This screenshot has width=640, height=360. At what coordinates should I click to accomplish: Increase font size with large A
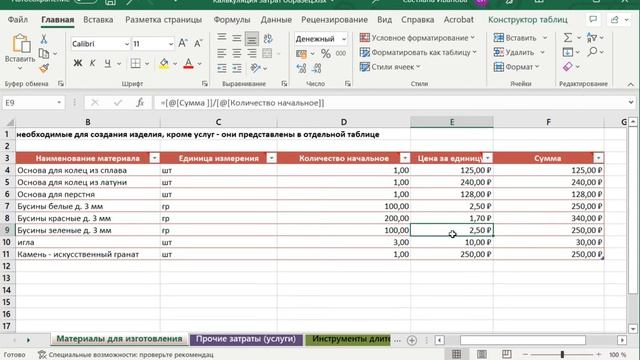pyautogui.click(x=182, y=43)
